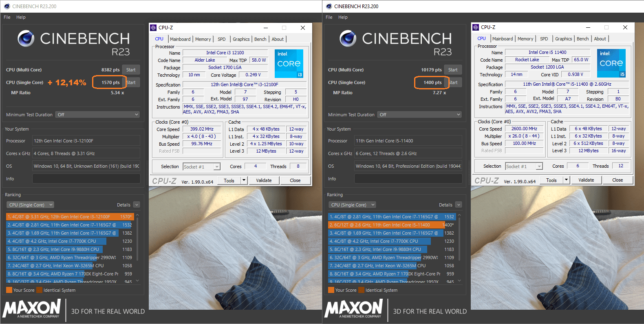Switch to Mainboard tab in right CPU-Z
This screenshot has height=324, width=644.
click(x=503, y=39)
